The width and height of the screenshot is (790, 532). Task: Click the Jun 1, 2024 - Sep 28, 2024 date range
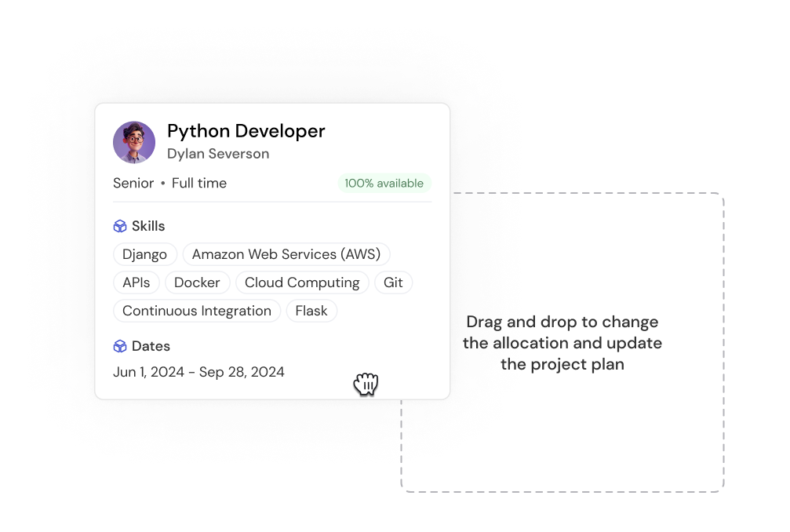(x=198, y=372)
